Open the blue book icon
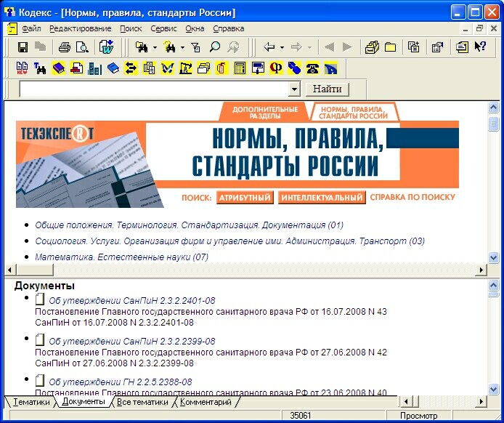Viewport: 504px width, 423px height. 113,68
